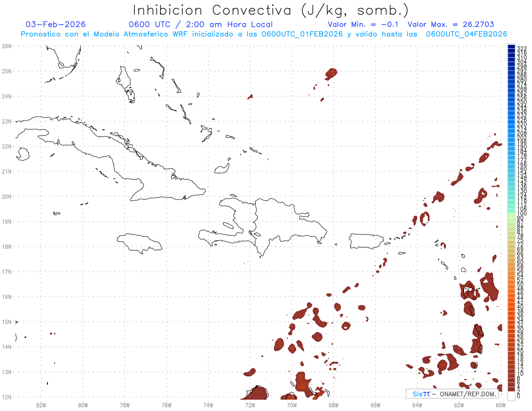Click the latitude label '18N'

click(7, 247)
